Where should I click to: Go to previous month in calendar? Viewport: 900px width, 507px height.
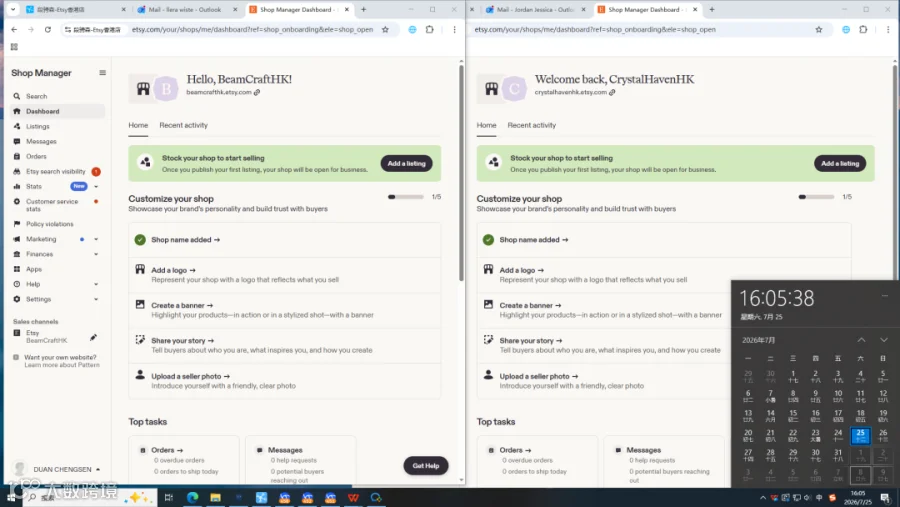861,340
